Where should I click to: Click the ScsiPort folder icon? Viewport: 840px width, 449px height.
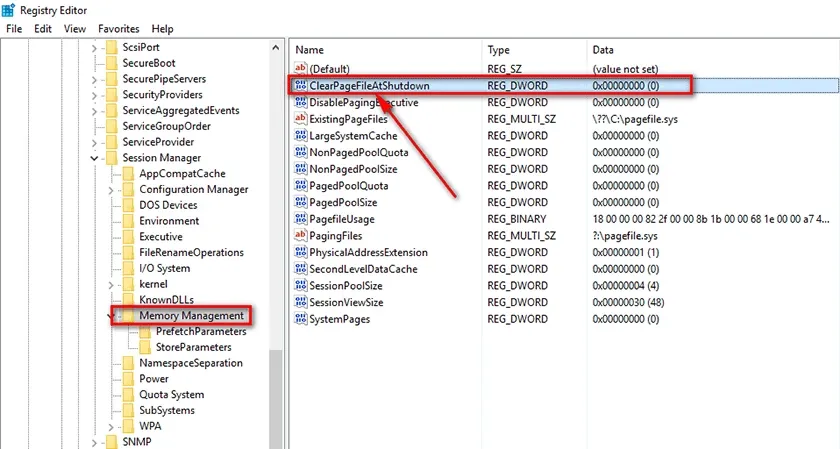(111, 47)
